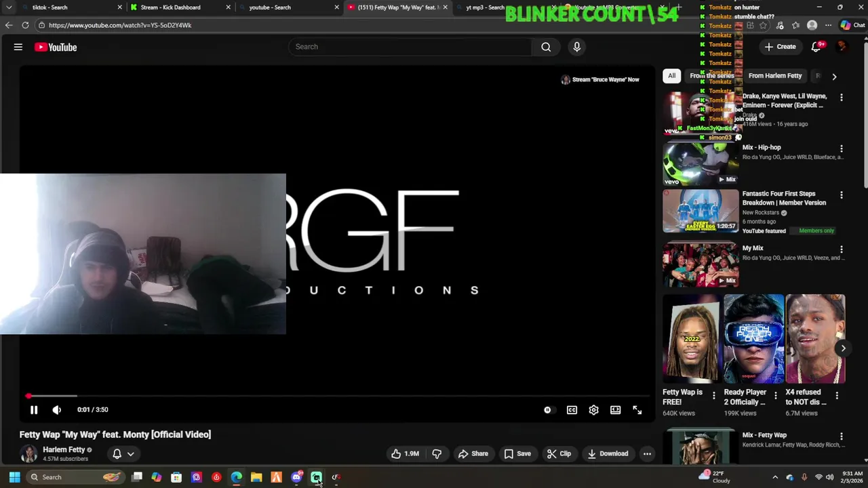Toggle subtitles with the CC button
Image resolution: width=868 pixels, height=488 pixels.
(x=572, y=409)
